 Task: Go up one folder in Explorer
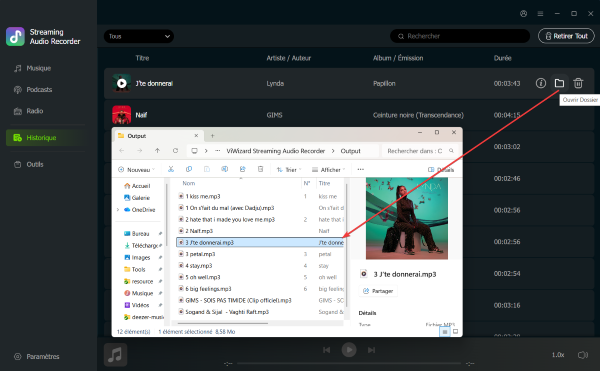pos(157,151)
